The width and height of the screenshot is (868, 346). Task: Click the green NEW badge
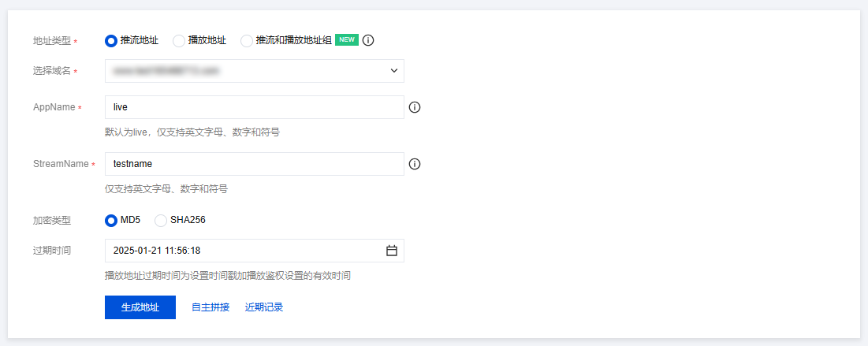[x=347, y=40]
